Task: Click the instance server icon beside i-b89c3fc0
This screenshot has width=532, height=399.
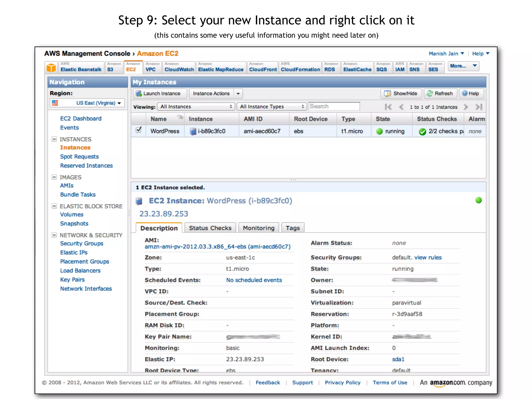Action: click(x=193, y=131)
